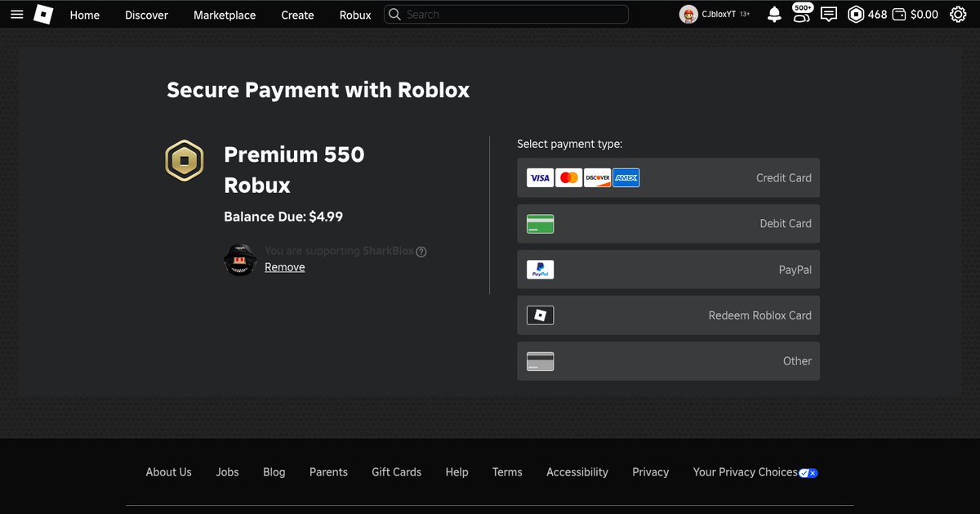Remove SharkBlox as supported creator
980x514 pixels.
click(284, 266)
